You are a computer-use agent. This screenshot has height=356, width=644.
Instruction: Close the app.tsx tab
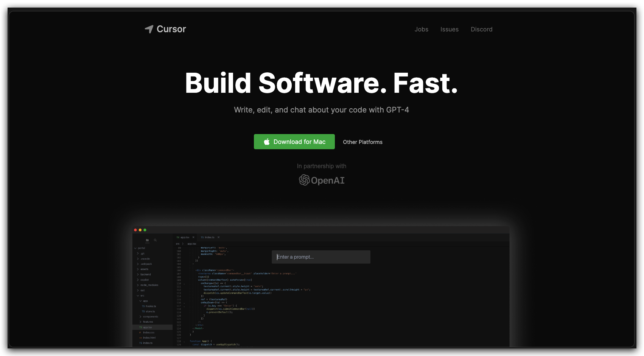point(193,237)
